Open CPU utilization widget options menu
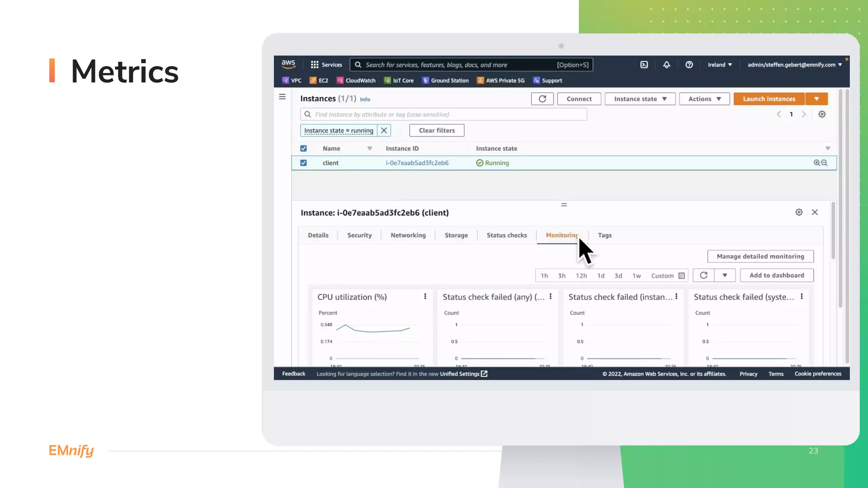The width and height of the screenshot is (868, 488). pyautogui.click(x=425, y=297)
